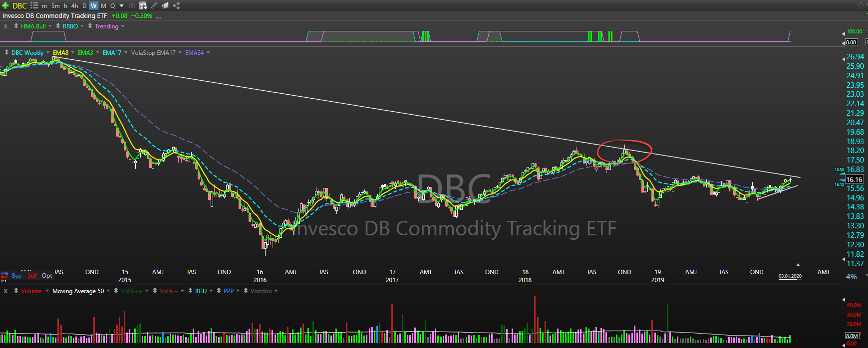
Task: Close the HMA Bull indicator pane
Action: 5,26
